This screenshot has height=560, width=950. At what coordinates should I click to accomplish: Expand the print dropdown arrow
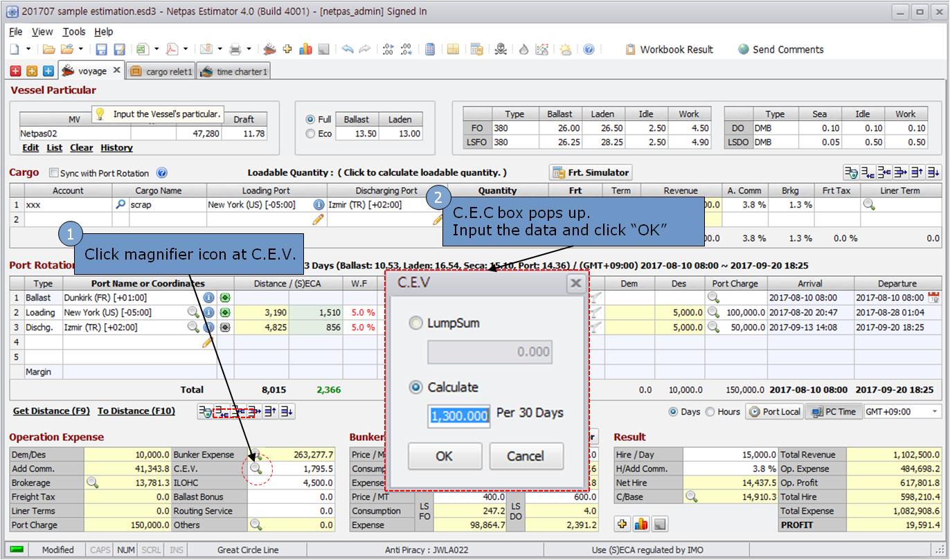click(249, 49)
